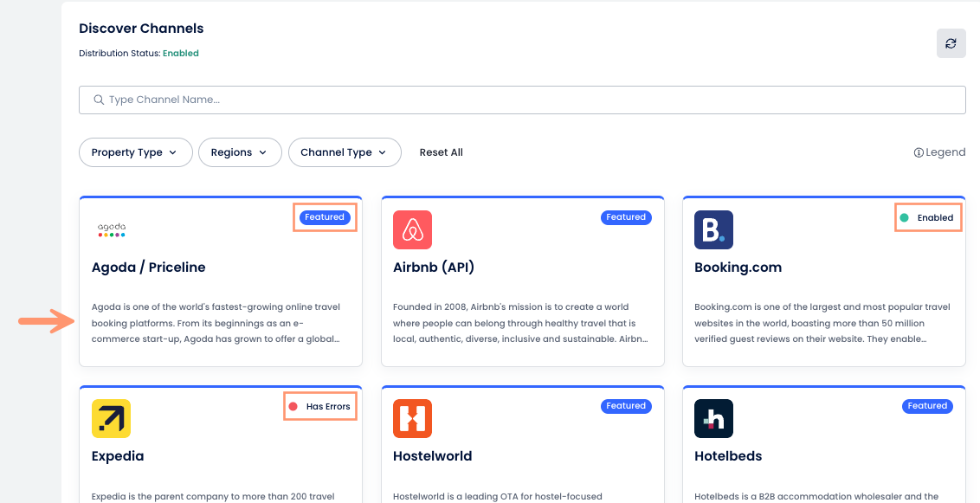Click the Featured badge on Hostelworld card
980x503 pixels.
(x=626, y=406)
